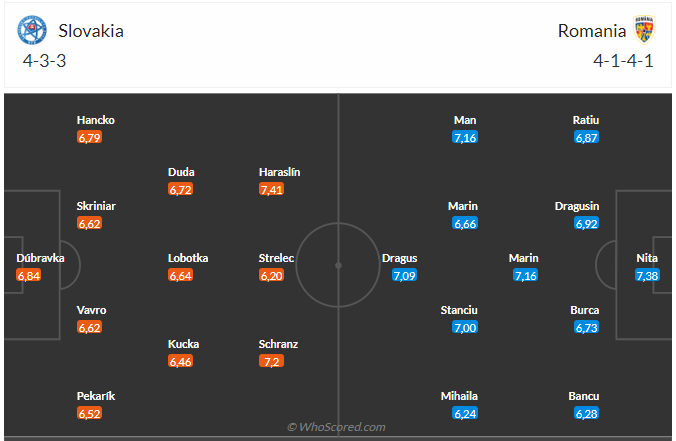Image resolution: width=676 pixels, height=441 pixels.
Task: Click Lobotka's 6,64 rating badge
Action: coord(181,275)
